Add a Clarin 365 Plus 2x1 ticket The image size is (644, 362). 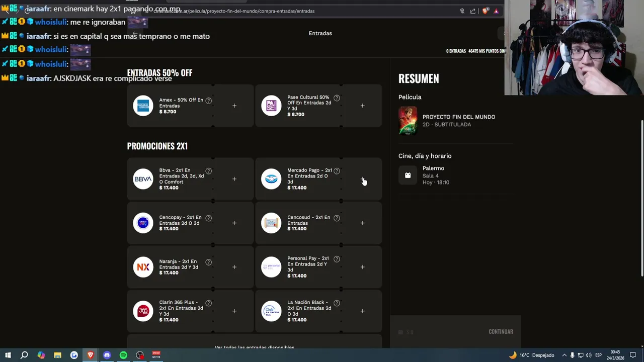[234, 311]
